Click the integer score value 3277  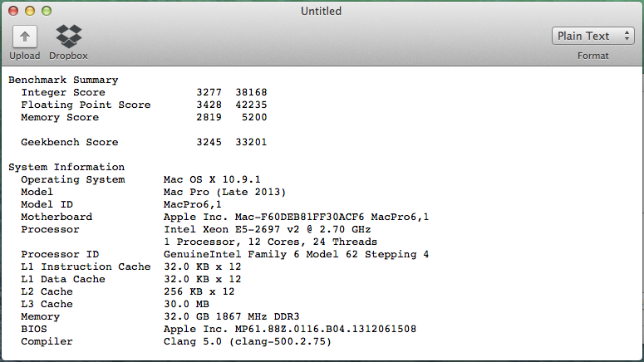pyautogui.click(x=209, y=92)
